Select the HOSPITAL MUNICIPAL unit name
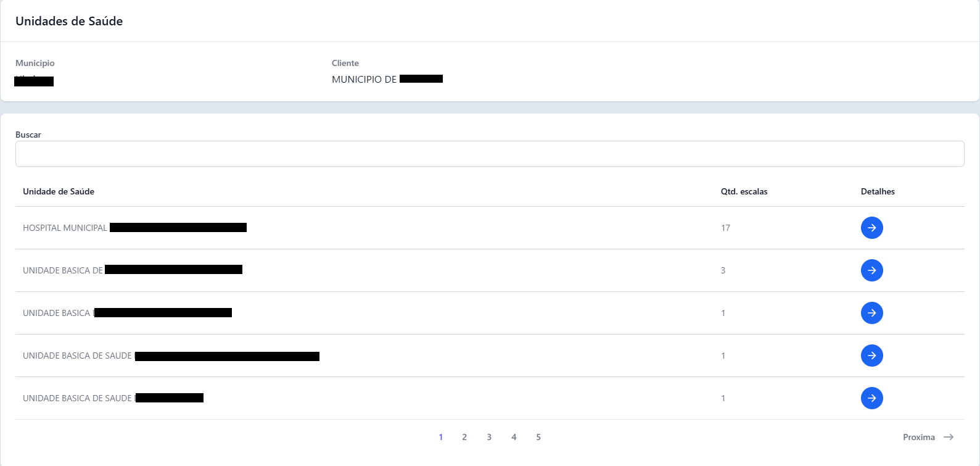The width and height of the screenshot is (980, 466). pos(134,228)
